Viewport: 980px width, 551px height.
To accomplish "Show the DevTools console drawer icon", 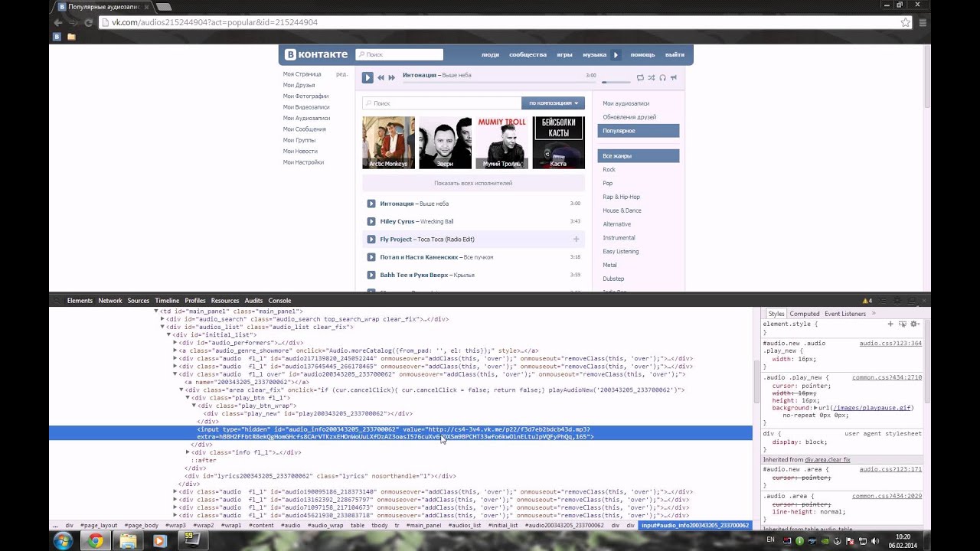I will (x=882, y=301).
